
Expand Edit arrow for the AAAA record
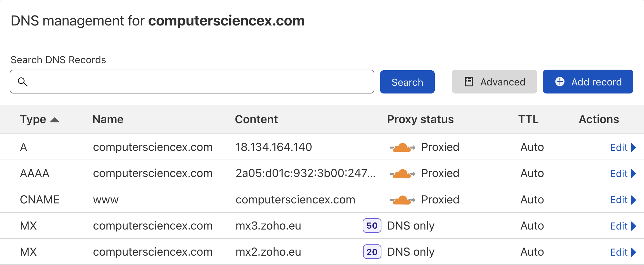pyautogui.click(x=633, y=173)
